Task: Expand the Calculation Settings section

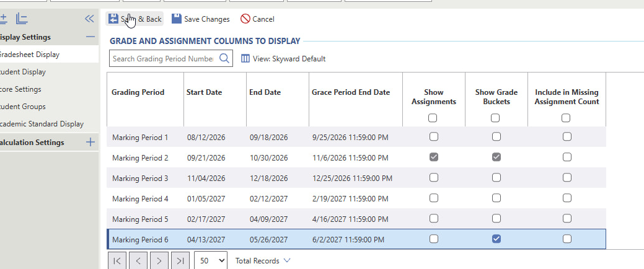Action: (90, 143)
